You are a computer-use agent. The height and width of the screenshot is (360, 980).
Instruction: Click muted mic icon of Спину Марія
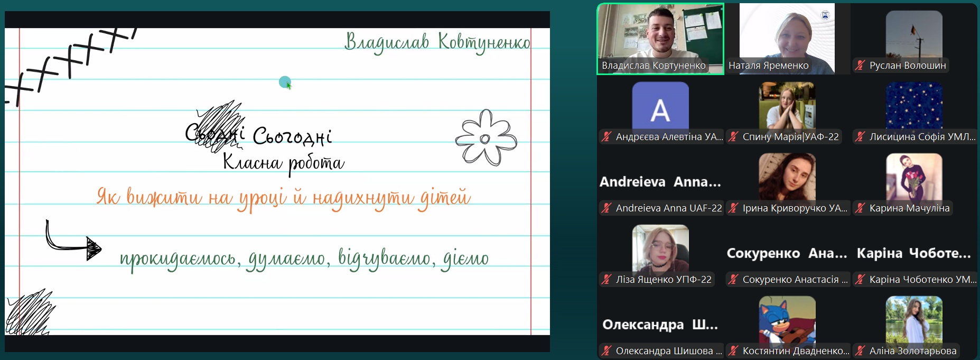[733, 137]
